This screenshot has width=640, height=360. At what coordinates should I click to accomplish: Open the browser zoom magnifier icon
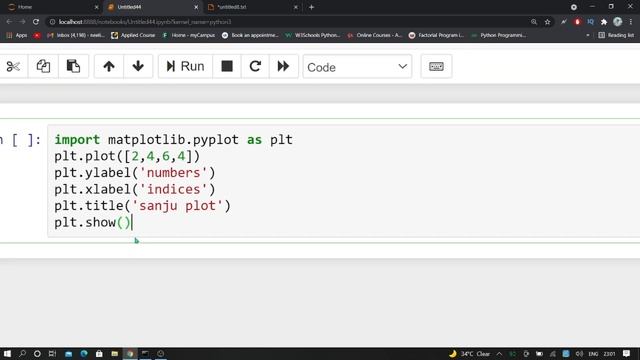[534, 22]
